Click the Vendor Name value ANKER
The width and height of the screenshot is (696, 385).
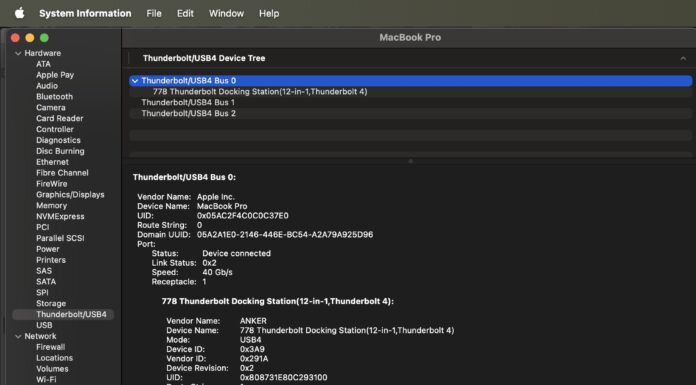coord(253,321)
